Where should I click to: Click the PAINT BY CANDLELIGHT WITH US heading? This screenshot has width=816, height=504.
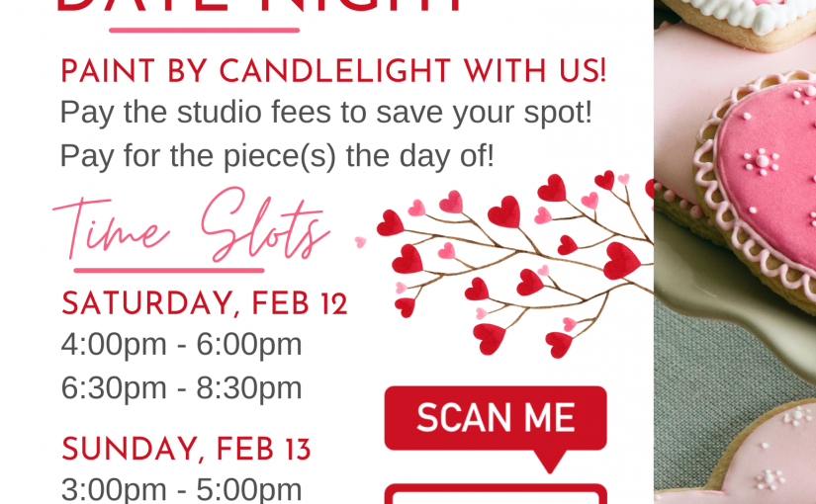333,71
